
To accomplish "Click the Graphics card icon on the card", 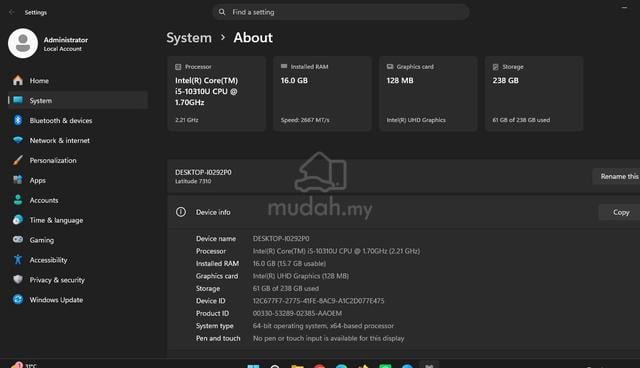I will tap(390, 67).
